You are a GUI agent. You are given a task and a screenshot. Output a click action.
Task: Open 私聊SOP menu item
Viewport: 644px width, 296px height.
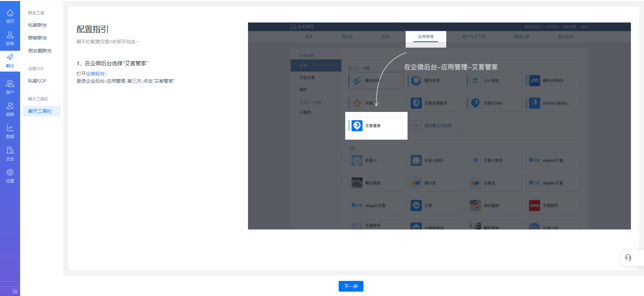[37, 81]
